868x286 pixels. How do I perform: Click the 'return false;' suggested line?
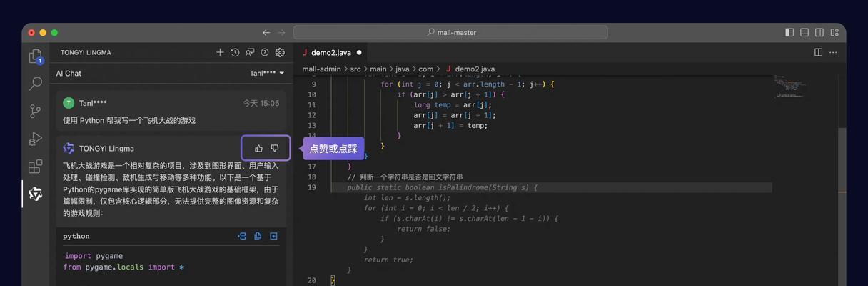coord(424,229)
